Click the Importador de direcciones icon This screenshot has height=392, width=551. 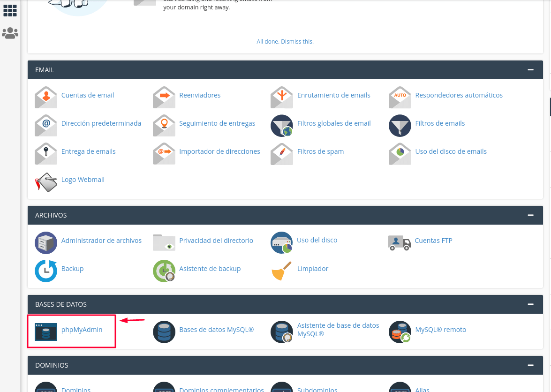pyautogui.click(x=164, y=153)
